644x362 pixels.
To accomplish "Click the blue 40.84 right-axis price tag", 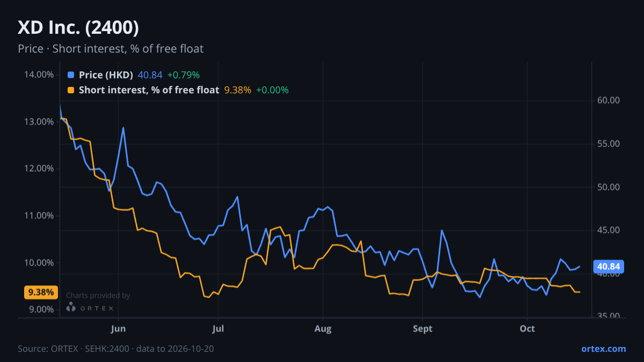I will coord(608,267).
